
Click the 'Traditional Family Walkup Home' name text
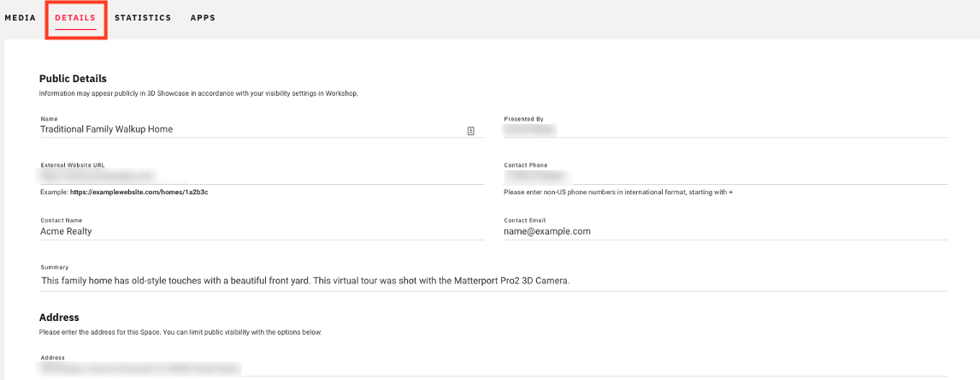[106, 129]
